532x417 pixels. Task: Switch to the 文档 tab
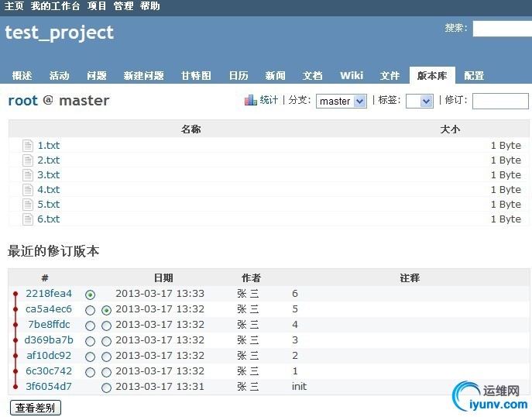pos(312,75)
